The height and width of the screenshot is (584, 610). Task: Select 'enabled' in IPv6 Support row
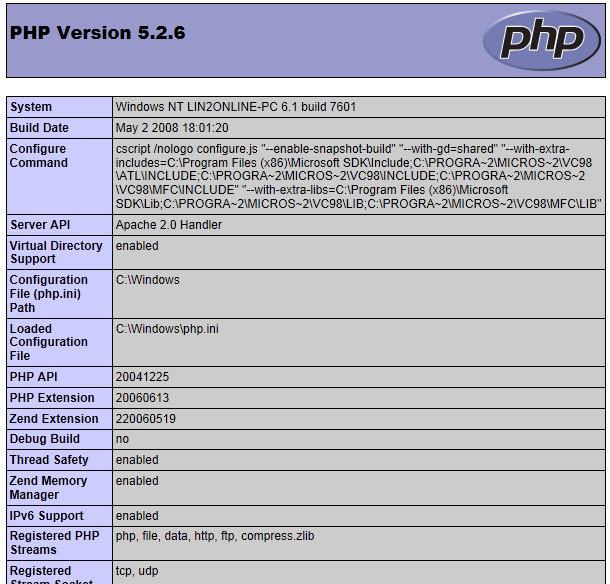[x=137, y=516]
